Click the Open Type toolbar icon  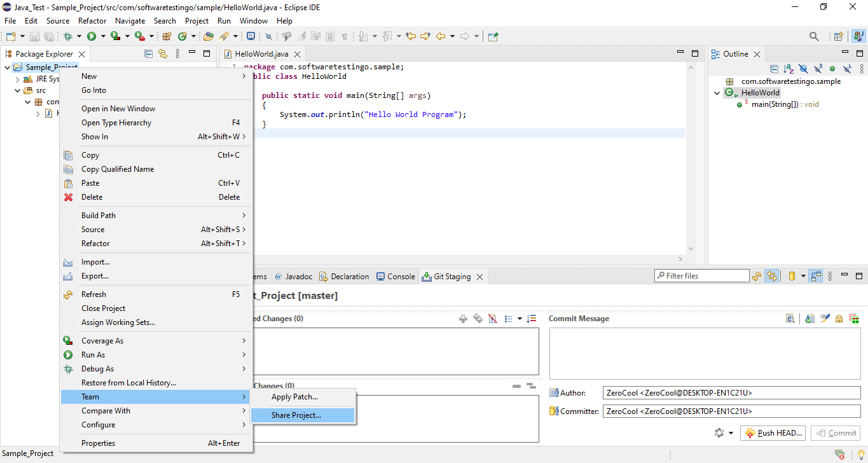coord(209,36)
